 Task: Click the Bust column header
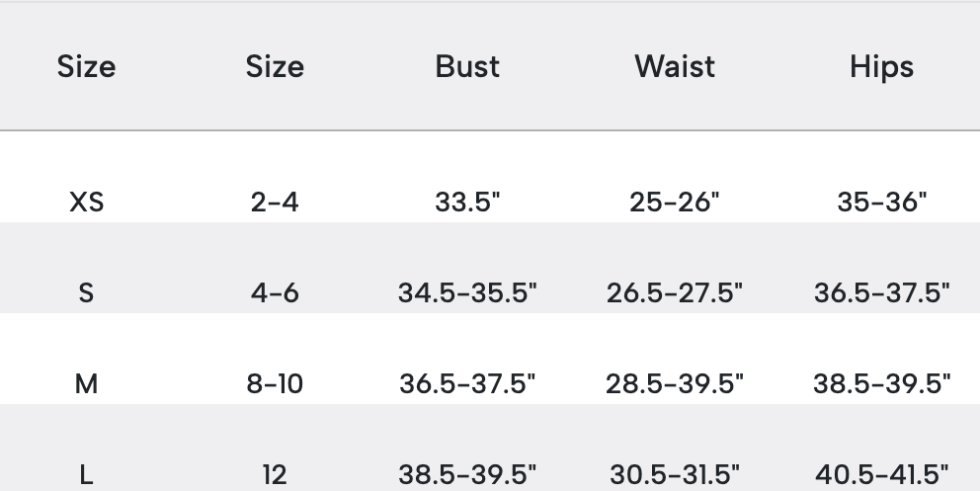click(x=467, y=66)
